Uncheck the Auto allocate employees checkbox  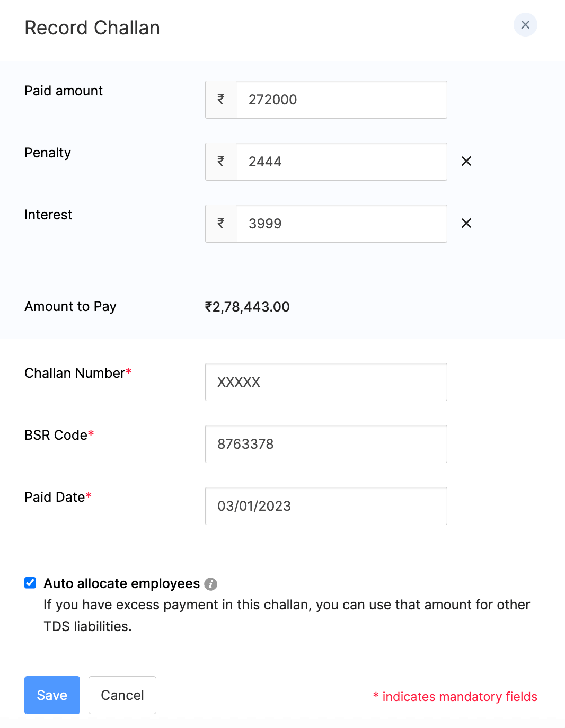[x=30, y=583]
